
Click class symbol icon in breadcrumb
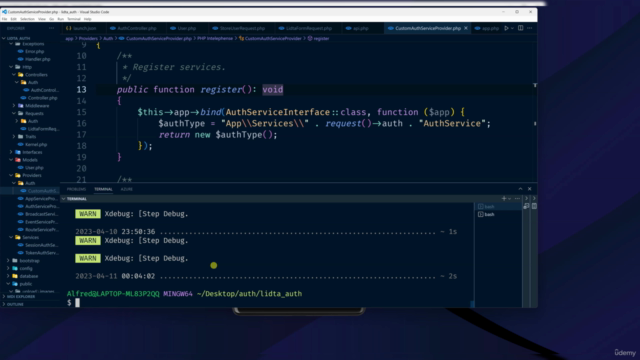(241, 38)
